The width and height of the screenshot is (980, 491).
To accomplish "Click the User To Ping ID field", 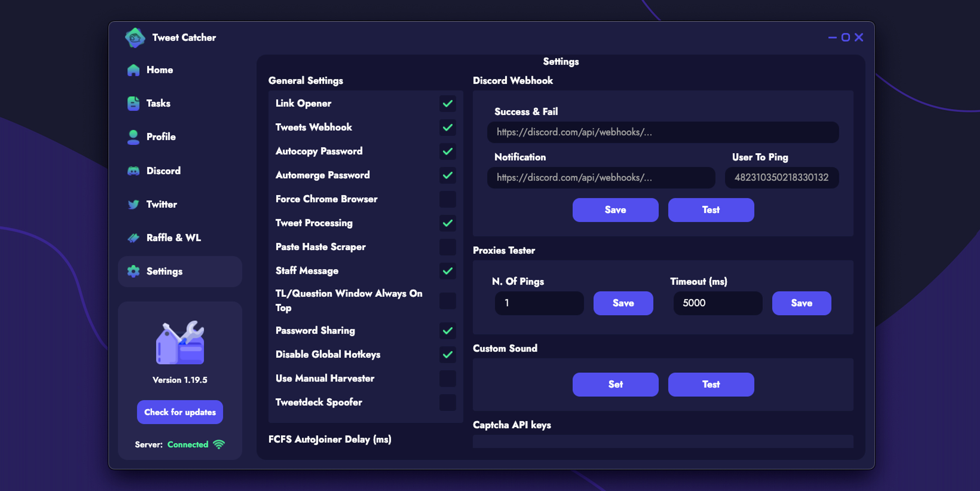I will tap(782, 178).
